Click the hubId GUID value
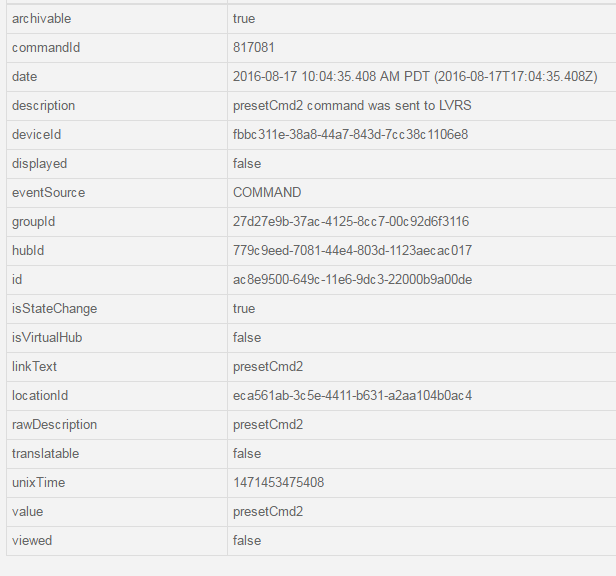The width and height of the screenshot is (616, 576). coord(352,251)
